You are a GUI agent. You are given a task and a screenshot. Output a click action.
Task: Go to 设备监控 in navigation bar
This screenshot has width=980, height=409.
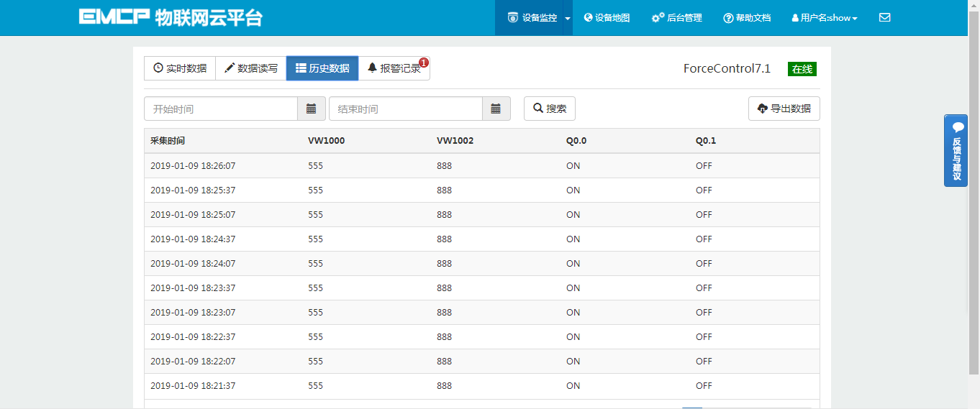(x=532, y=18)
